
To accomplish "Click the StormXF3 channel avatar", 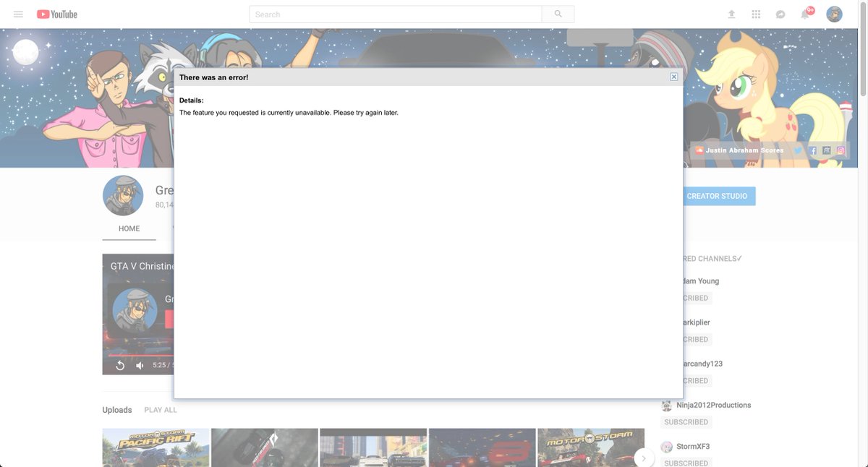I will pyautogui.click(x=666, y=447).
